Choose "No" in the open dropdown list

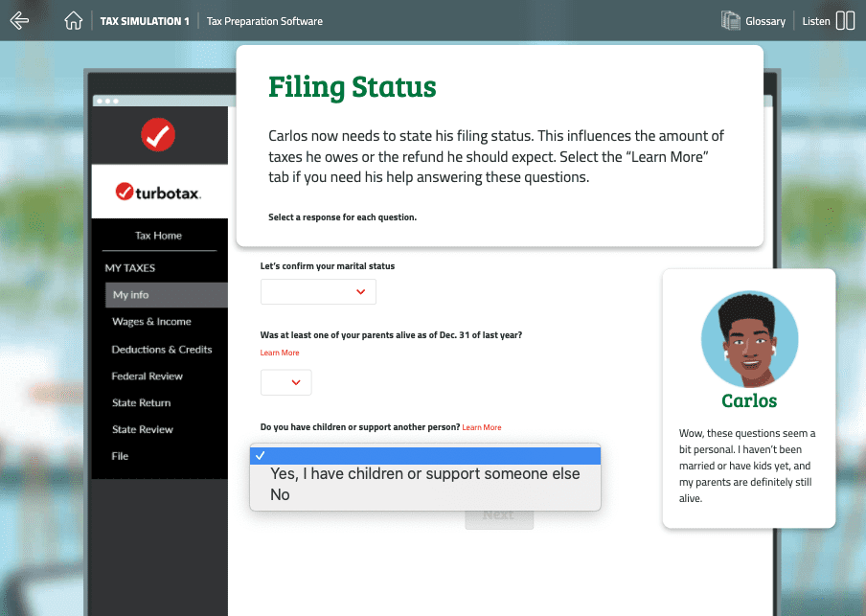[x=280, y=494]
